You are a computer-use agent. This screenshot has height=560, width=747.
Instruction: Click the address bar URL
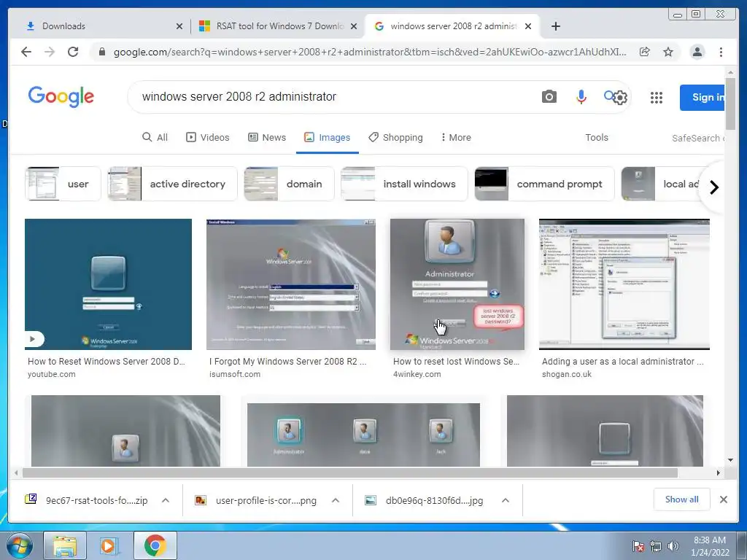tap(370, 52)
